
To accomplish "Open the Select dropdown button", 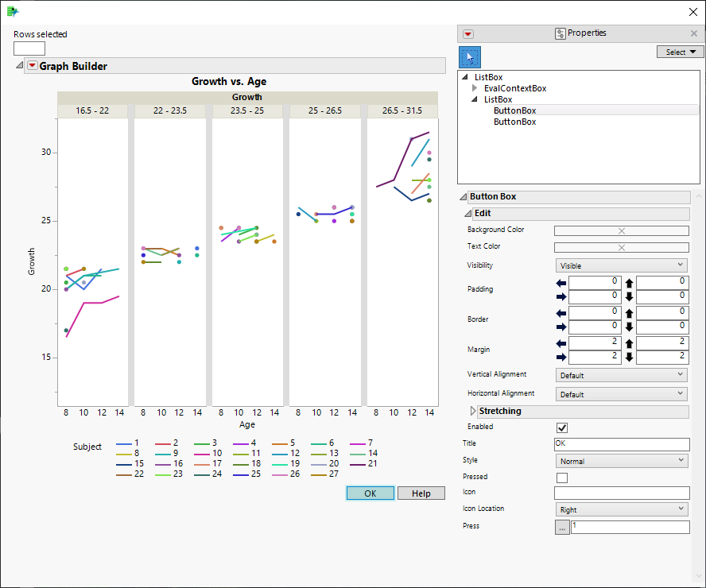I will pyautogui.click(x=680, y=52).
